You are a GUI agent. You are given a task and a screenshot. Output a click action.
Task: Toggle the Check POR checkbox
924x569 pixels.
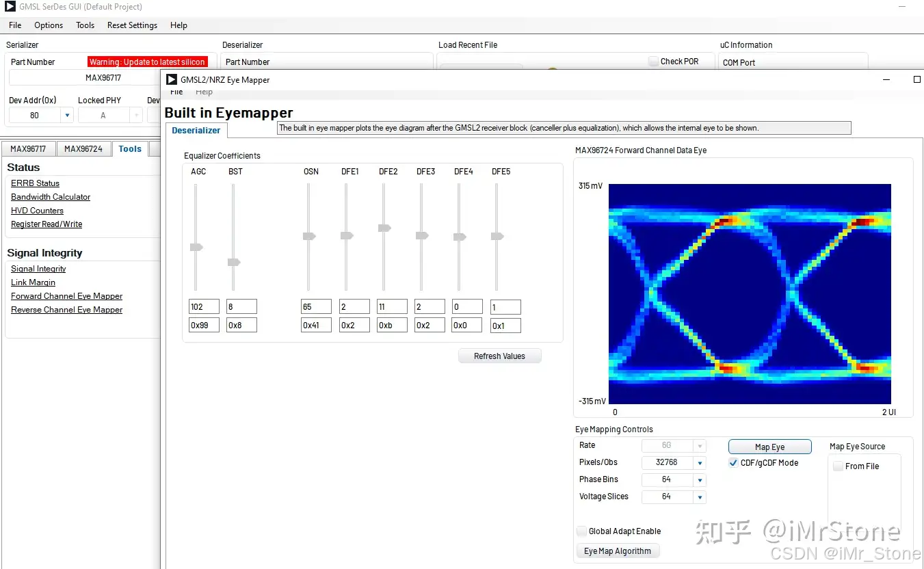[653, 61]
